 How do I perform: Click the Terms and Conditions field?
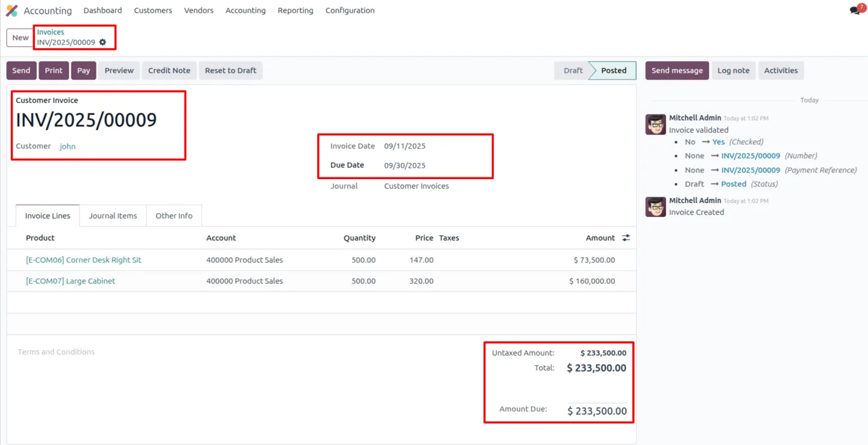point(56,352)
